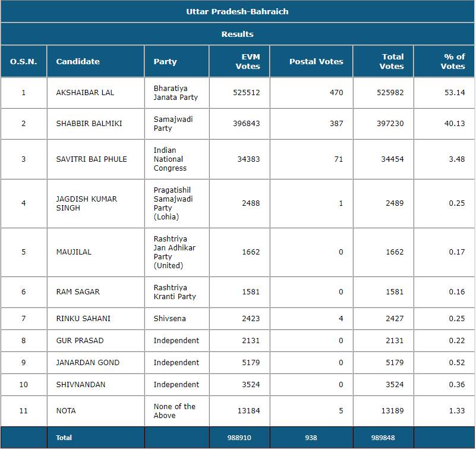Click the Uttar Pradesh-Bahraich title bar
Image resolution: width=476 pixels, height=449 pixels.
click(x=238, y=10)
